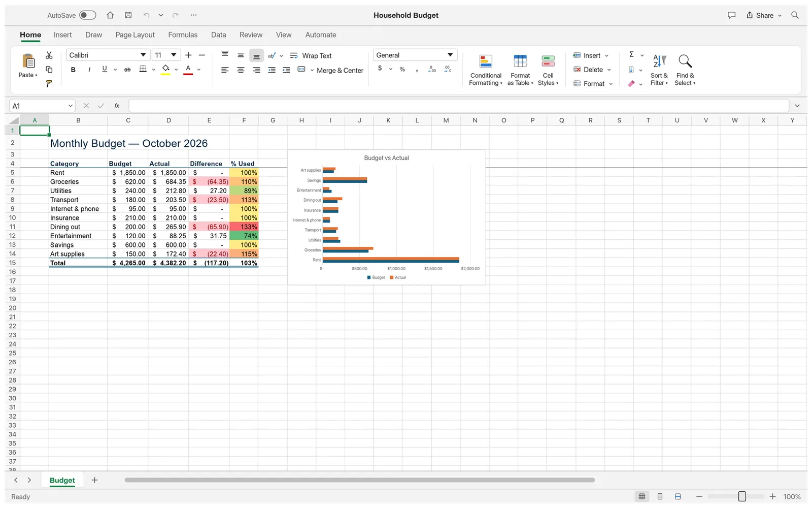
Task: Toggle Italic formatting
Action: (89, 70)
